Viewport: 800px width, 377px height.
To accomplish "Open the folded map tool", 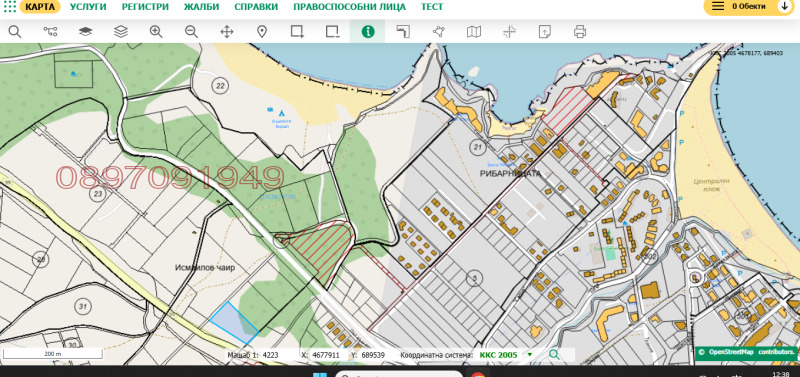I will (x=474, y=32).
